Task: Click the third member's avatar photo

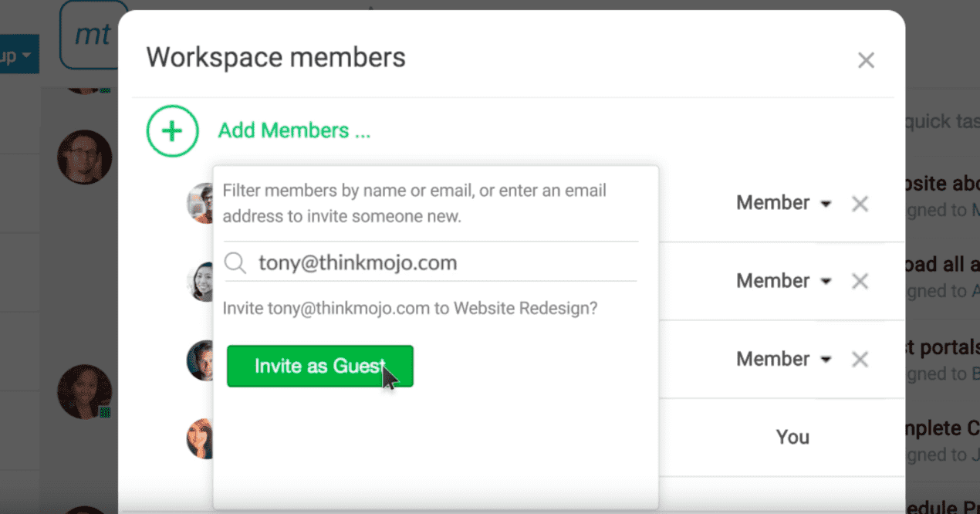Action: tap(200, 360)
